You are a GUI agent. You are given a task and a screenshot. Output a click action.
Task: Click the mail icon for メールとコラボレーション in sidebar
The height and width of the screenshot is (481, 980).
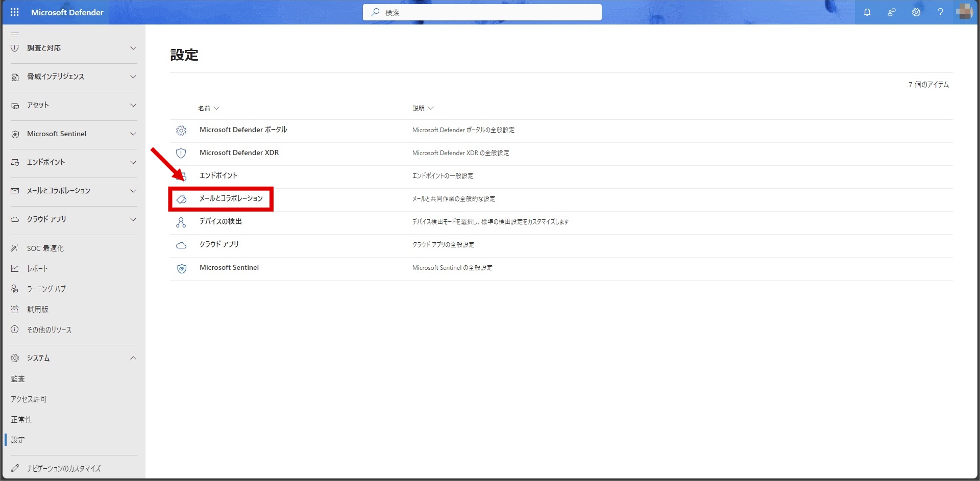click(x=15, y=191)
